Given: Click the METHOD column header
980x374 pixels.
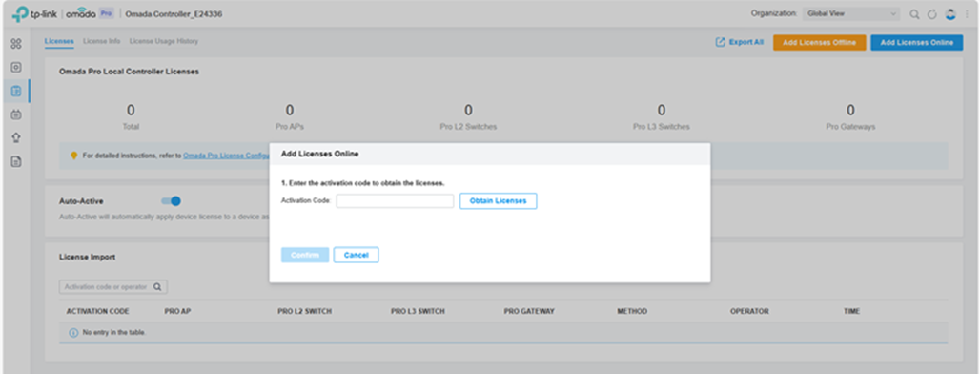Looking at the screenshot, I should coord(632,311).
